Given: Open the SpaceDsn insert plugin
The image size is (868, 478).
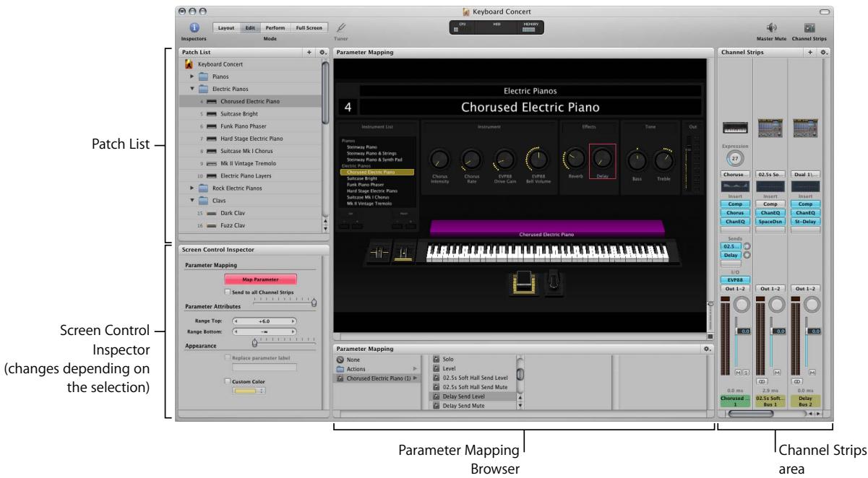Looking at the screenshot, I should [x=769, y=220].
